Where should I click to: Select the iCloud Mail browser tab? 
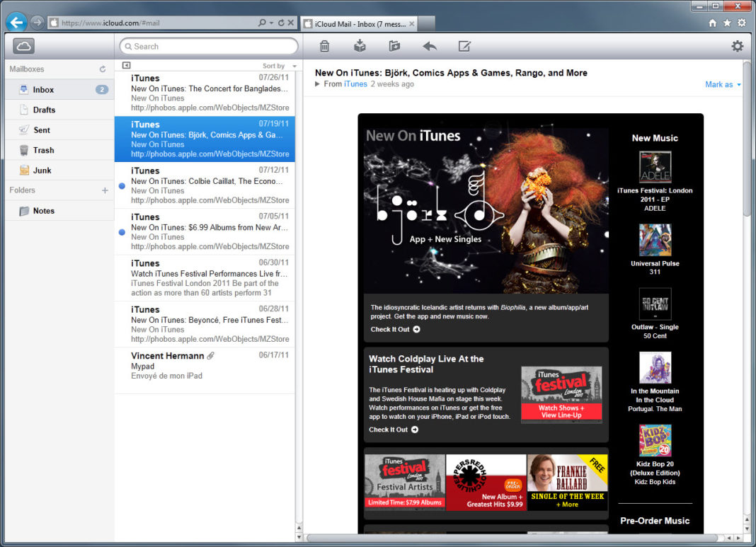coord(359,23)
